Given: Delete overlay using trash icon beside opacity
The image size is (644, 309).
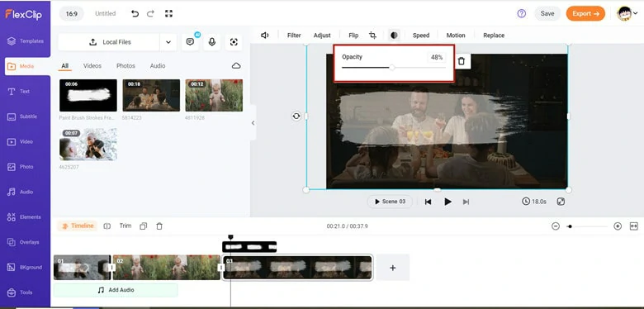Looking at the screenshot, I should (462, 61).
